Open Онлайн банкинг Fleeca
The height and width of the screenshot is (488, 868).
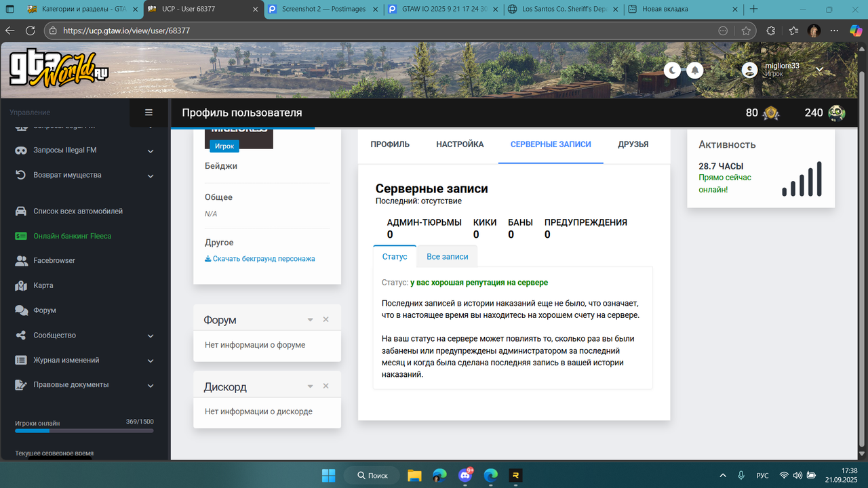click(x=72, y=236)
